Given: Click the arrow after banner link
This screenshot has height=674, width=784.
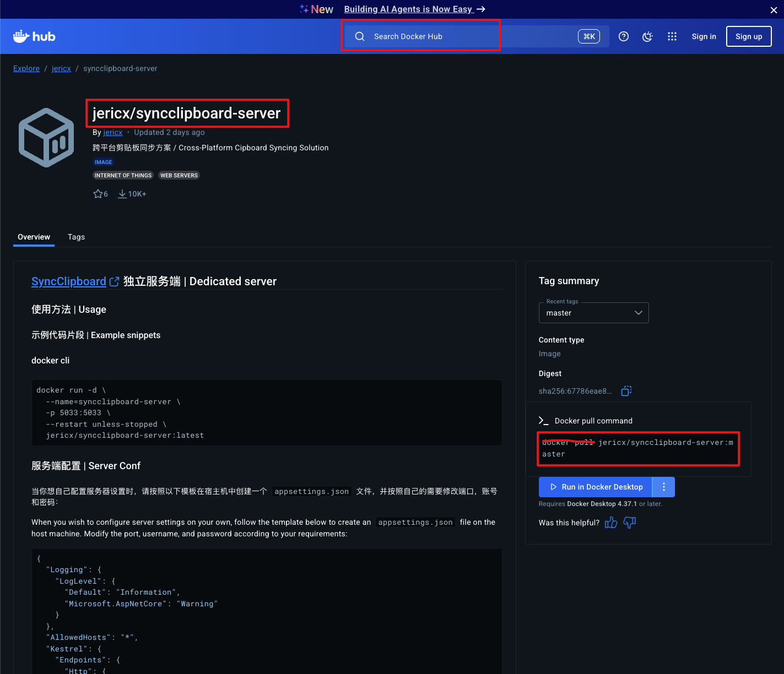Looking at the screenshot, I should coord(481,9).
